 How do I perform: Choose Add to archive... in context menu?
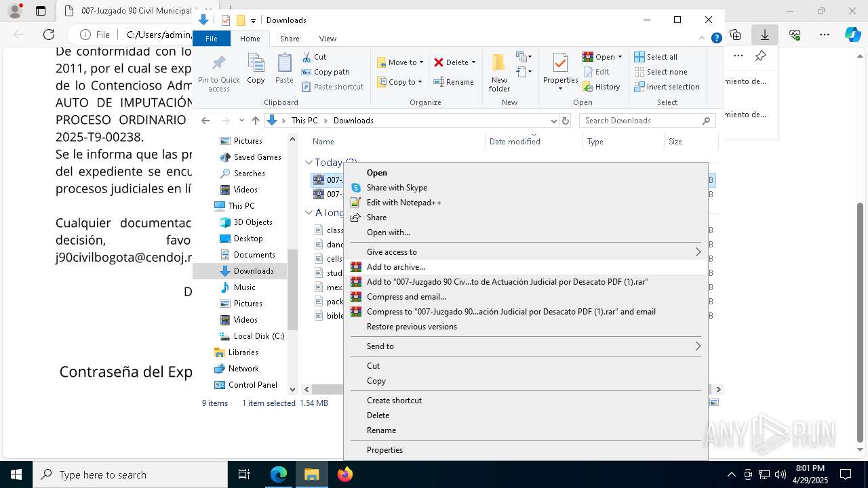(x=526, y=267)
